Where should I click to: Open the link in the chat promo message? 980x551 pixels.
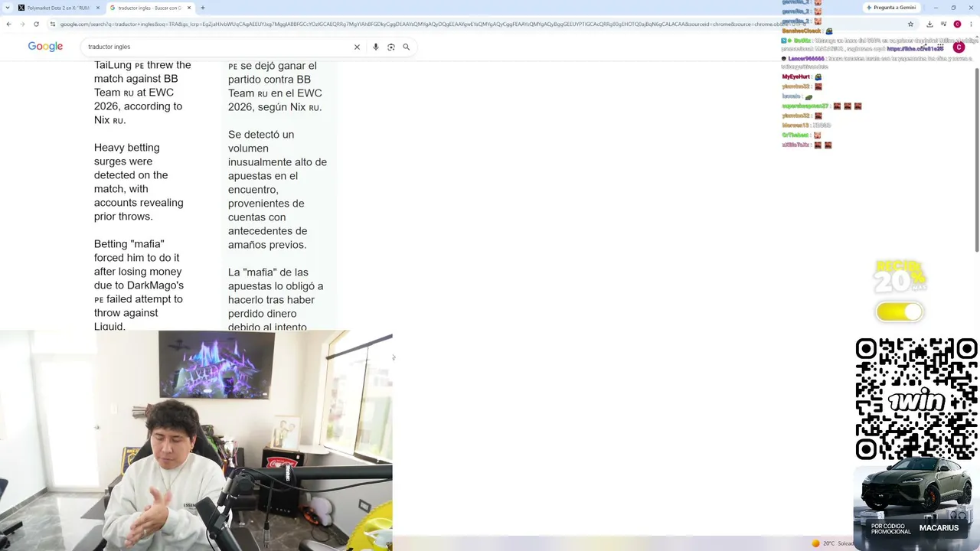pos(915,48)
